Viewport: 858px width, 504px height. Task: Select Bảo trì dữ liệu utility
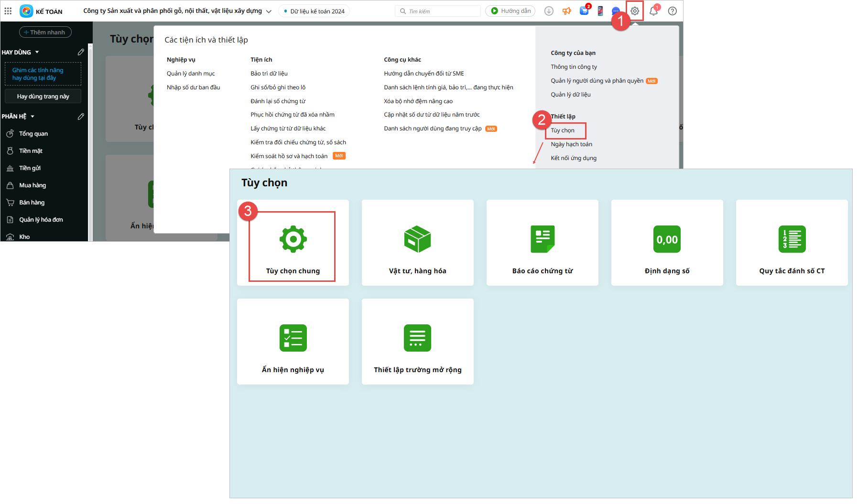269,74
